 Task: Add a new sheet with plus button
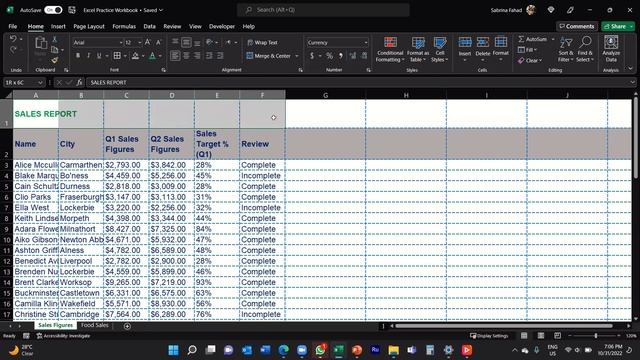127,326
